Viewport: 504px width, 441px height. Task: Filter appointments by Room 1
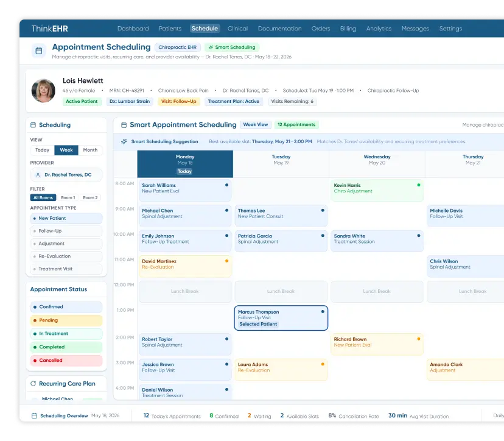[68, 197]
